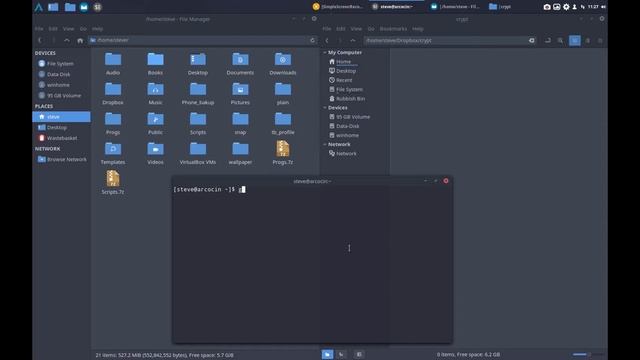
Task: Clear the crypt window location bar
Action: coord(531,40)
